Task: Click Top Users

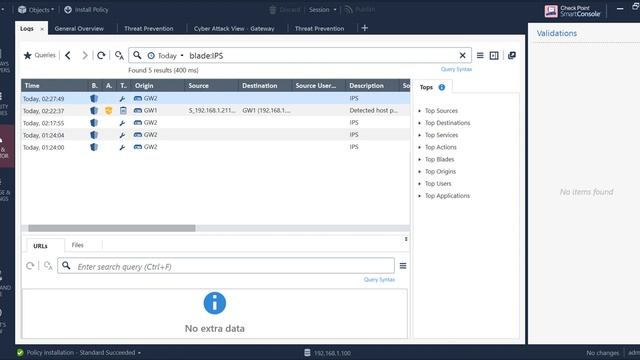Action: (x=438, y=184)
